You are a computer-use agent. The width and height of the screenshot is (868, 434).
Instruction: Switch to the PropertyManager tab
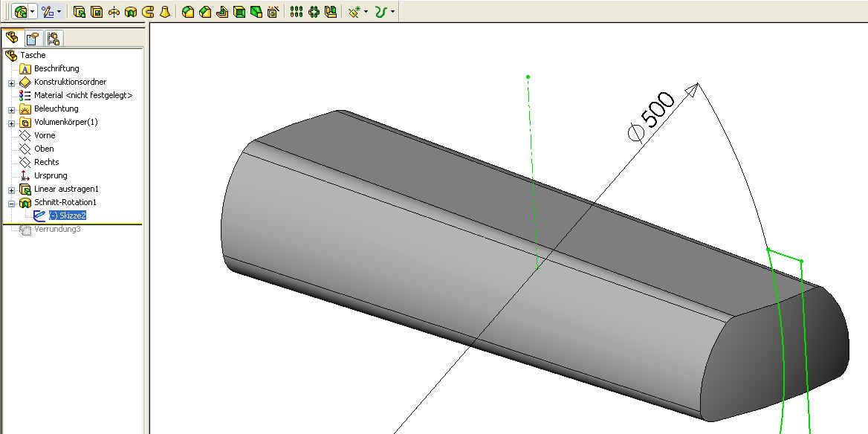point(33,38)
